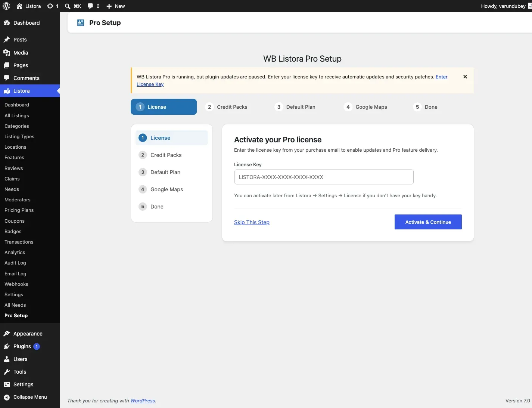
Task: Open Categories in Listora menu
Action: coord(17,126)
